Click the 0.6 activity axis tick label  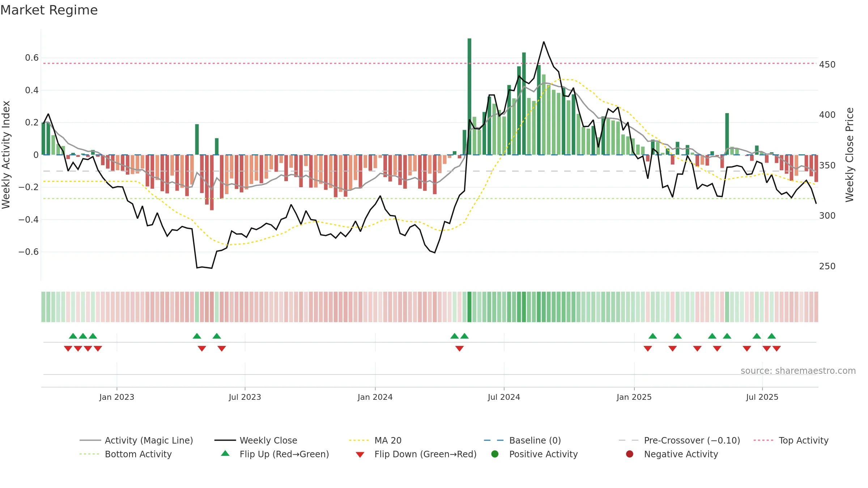click(x=32, y=58)
